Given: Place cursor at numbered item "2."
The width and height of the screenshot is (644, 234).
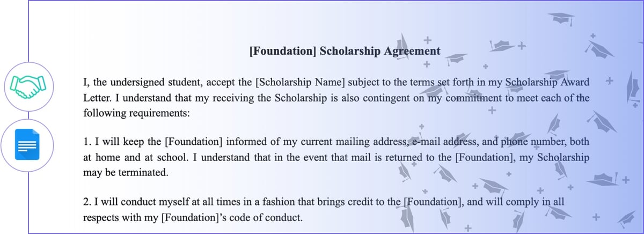Looking at the screenshot, I should pyautogui.click(x=86, y=202).
